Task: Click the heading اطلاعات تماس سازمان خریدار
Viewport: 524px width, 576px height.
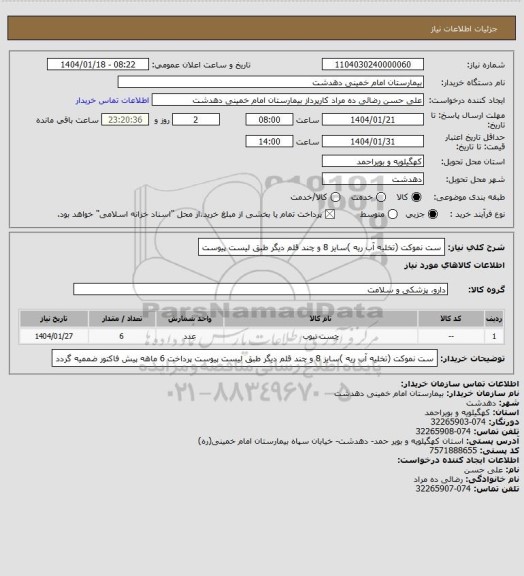Action: click(460, 384)
